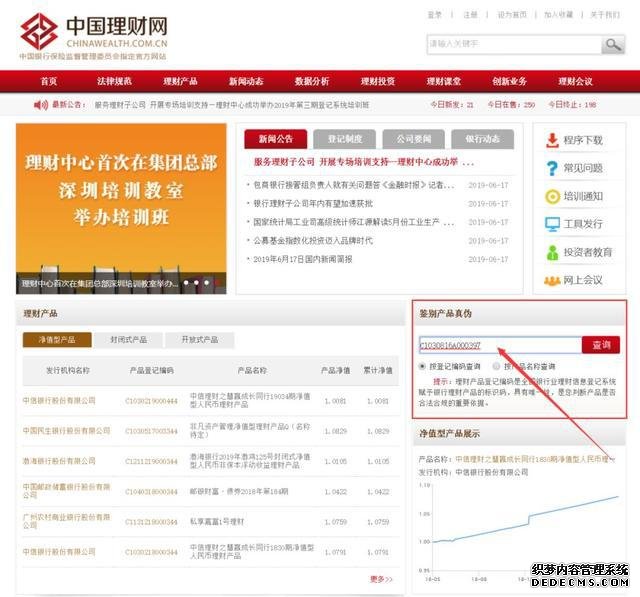Open the 首页 navigation item
640x597 pixels.
49,81
